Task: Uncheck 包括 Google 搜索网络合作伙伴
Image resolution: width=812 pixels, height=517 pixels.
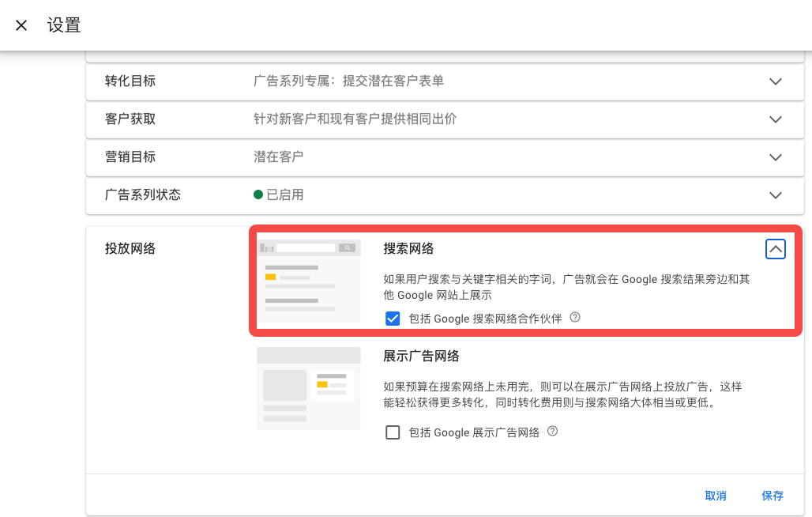Action: 393,319
